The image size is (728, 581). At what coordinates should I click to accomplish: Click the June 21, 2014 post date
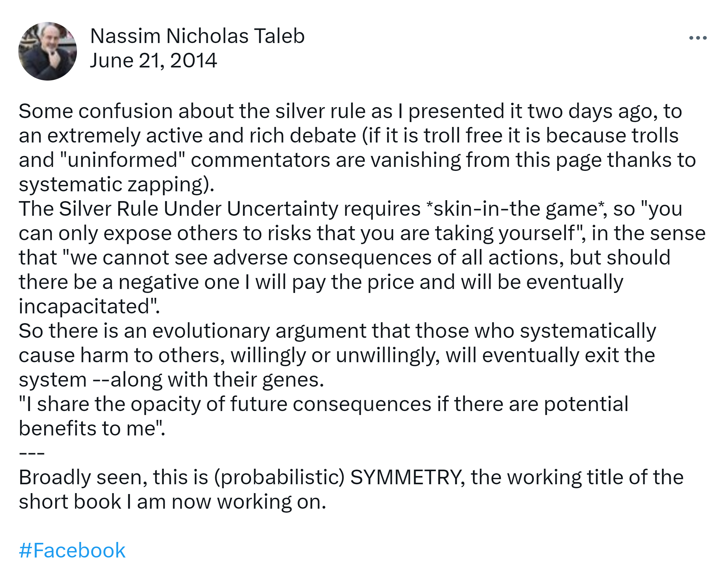click(x=153, y=61)
